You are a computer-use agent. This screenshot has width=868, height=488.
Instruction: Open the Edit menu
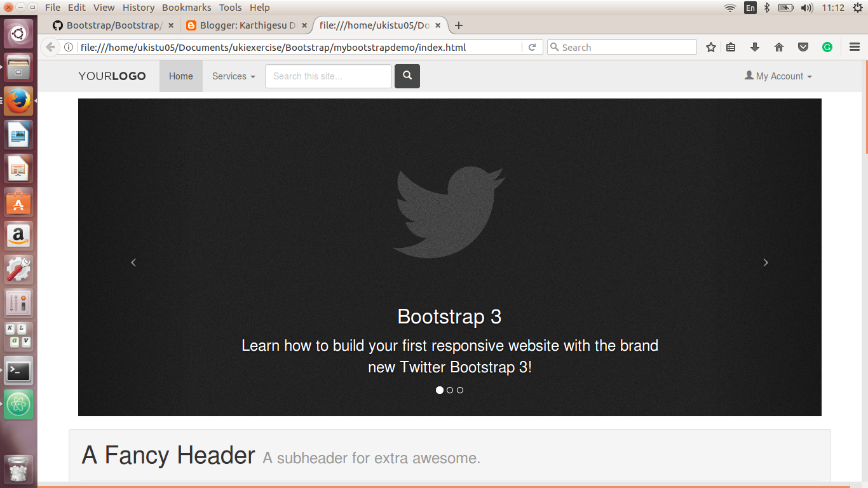pos(77,8)
